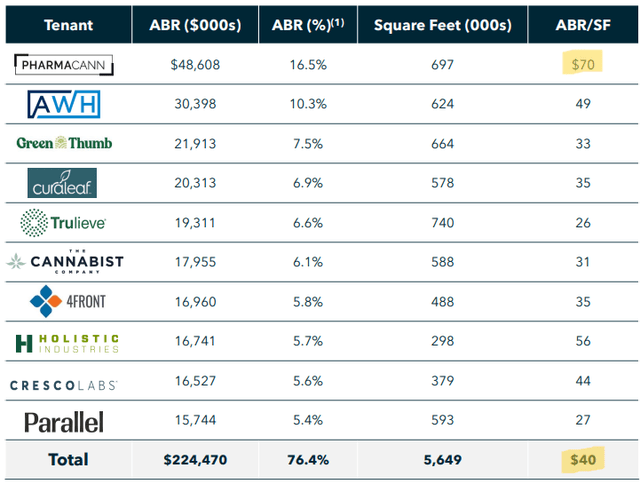Click PharmaCann ABR value $48,608

[x=195, y=64]
